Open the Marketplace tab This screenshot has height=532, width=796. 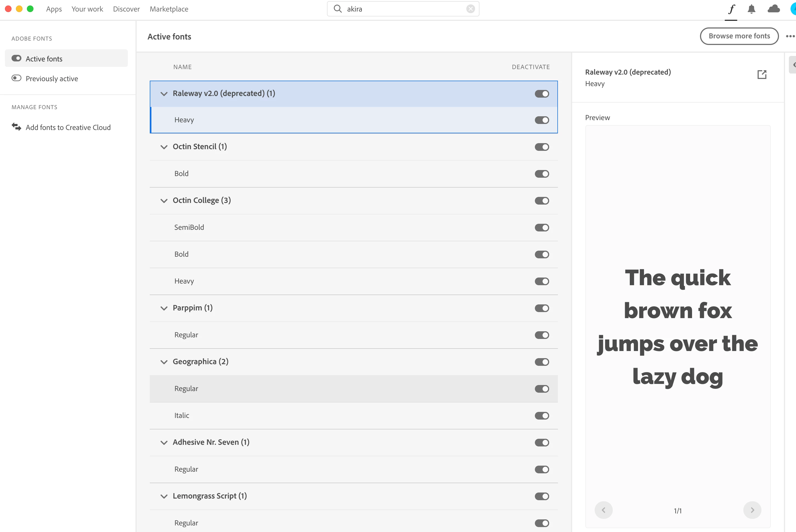tap(169, 9)
